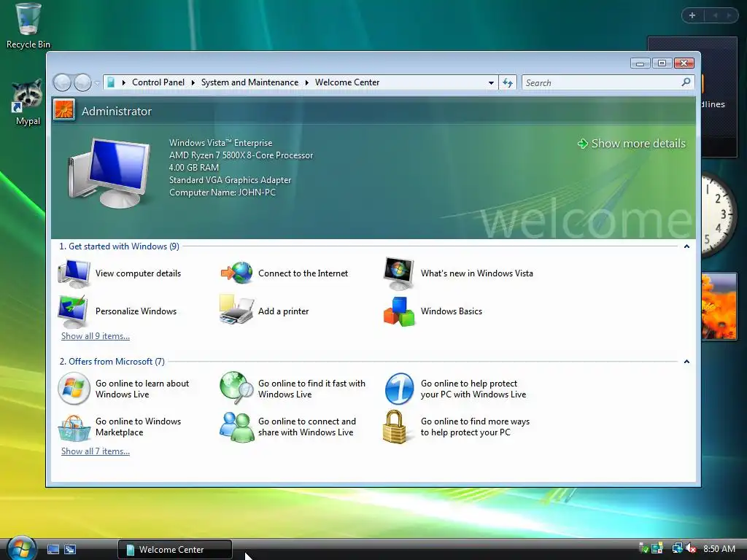Screen dimensions: 747x560
Task: Open the Windows Start orb
Action: coord(21,548)
